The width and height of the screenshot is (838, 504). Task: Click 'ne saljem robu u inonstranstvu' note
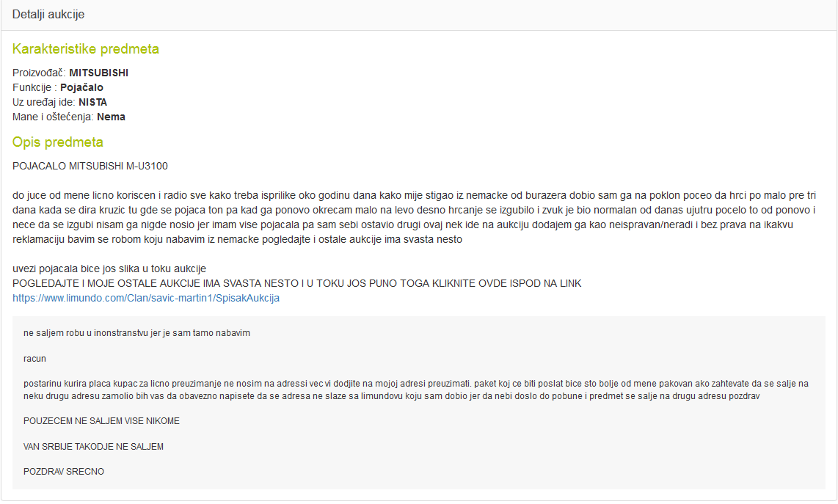pos(136,333)
